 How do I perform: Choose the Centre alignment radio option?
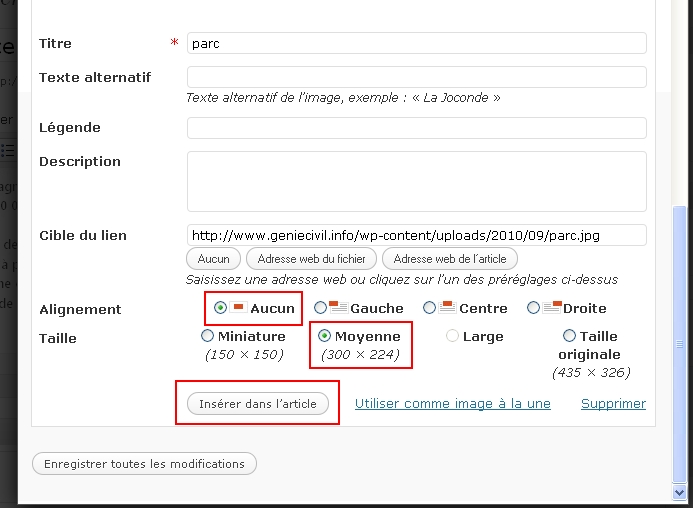pos(429,308)
